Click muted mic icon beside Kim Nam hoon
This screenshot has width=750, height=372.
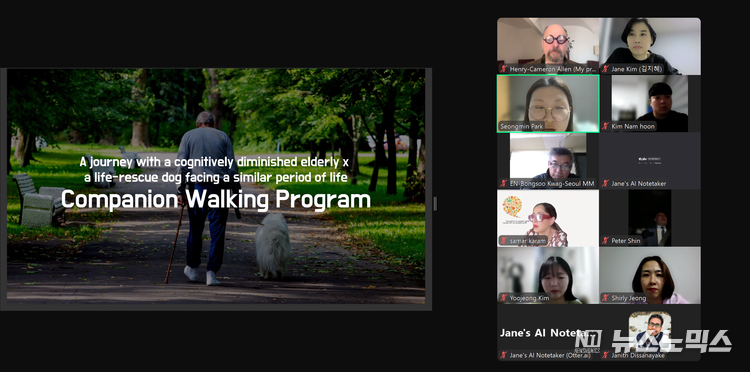(x=606, y=126)
